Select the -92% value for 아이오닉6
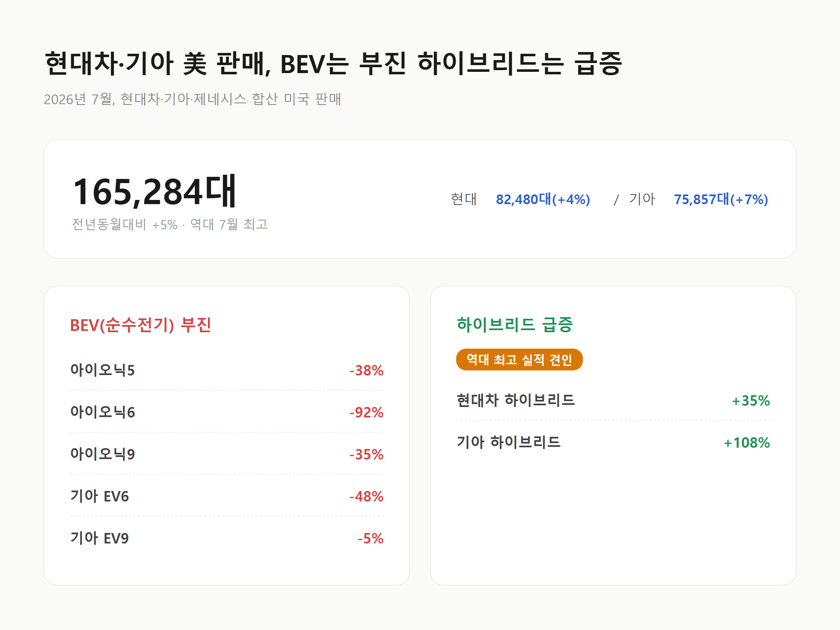The width and height of the screenshot is (840, 630). [366, 412]
